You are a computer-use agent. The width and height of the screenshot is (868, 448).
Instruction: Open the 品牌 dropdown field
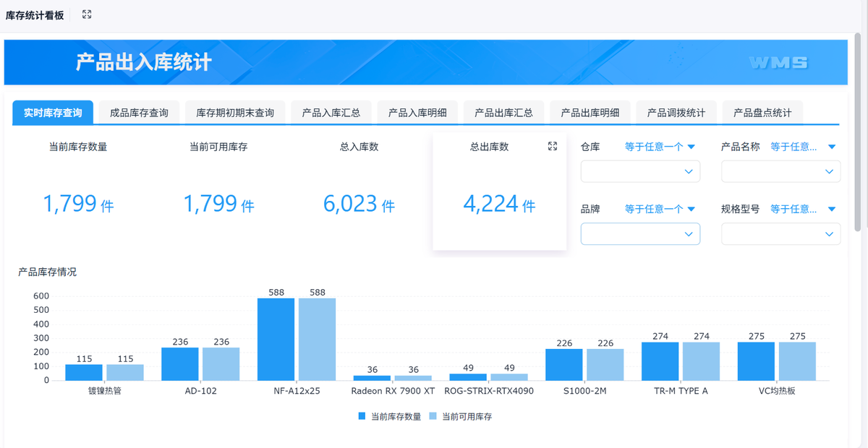pos(640,234)
